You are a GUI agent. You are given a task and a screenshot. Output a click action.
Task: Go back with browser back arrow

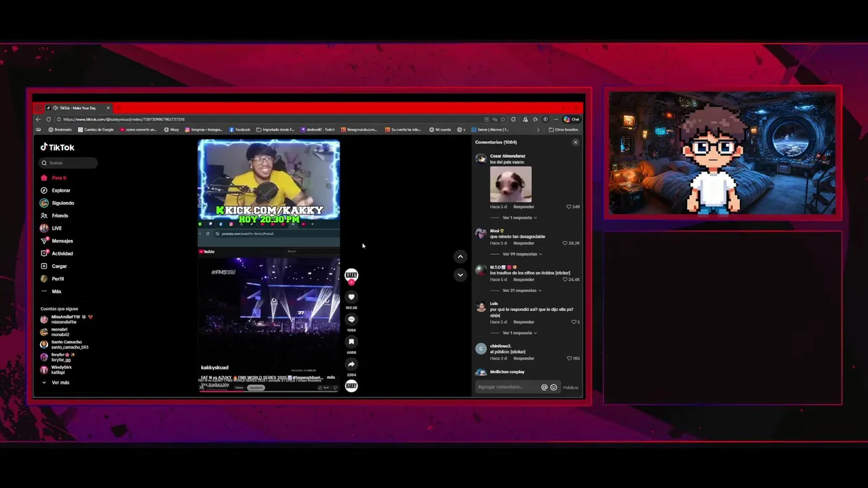tap(38, 119)
